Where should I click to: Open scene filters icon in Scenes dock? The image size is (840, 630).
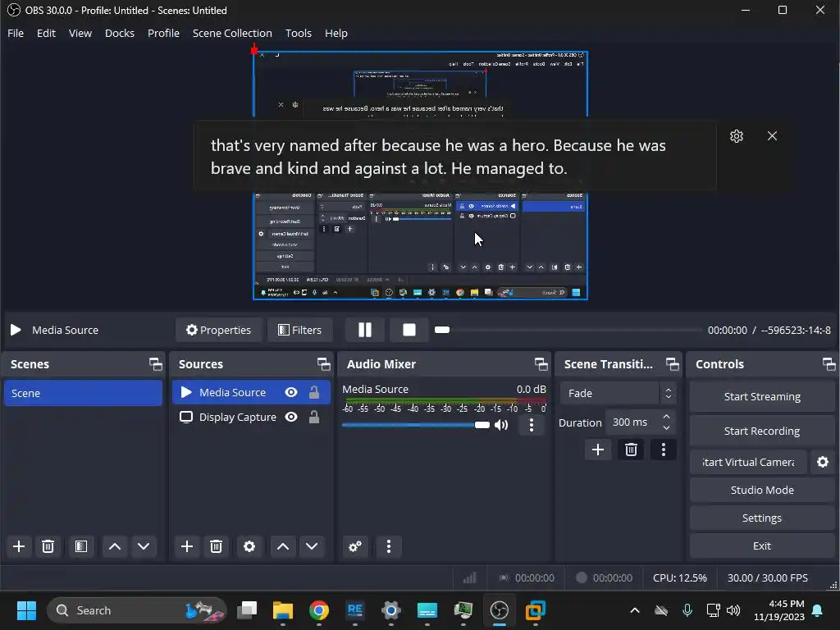point(81,546)
